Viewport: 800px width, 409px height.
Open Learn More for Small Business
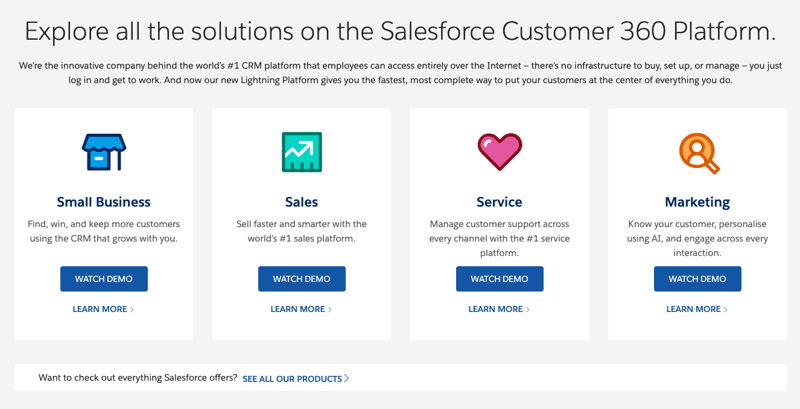coord(100,310)
